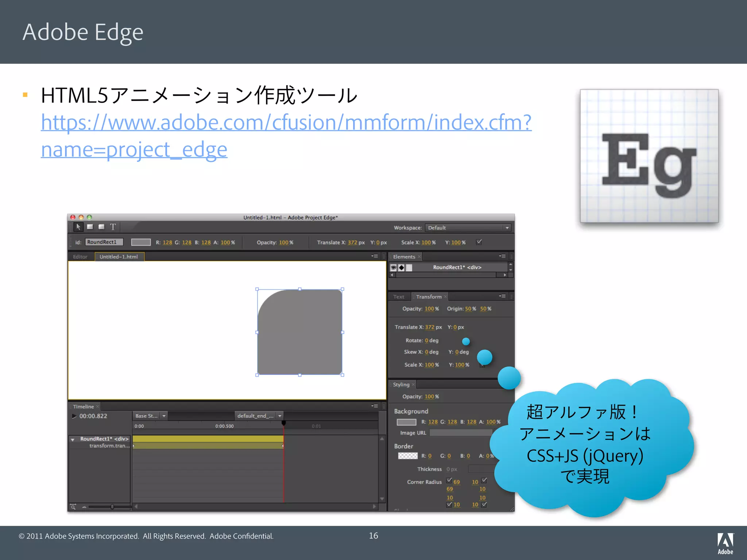Select the Untitled-1.html document tab
This screenshot has height=560, width=747.
(119, 257)
